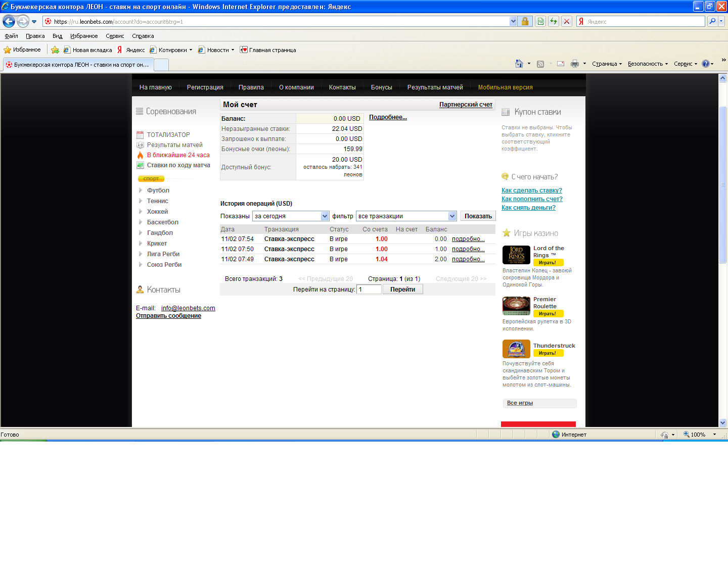Viewport: 728px width, 573px height.
Task: Click the Print icon in command bar
Action: 574,64
